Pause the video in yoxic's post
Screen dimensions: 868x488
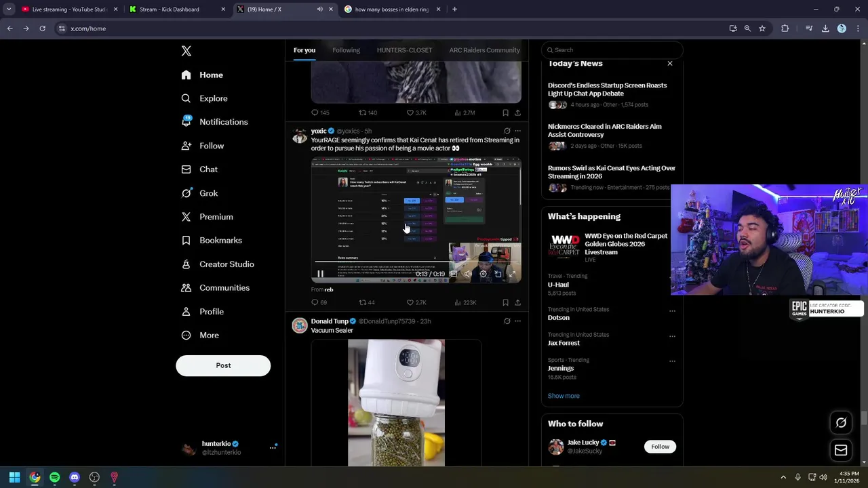coord(321,274)
